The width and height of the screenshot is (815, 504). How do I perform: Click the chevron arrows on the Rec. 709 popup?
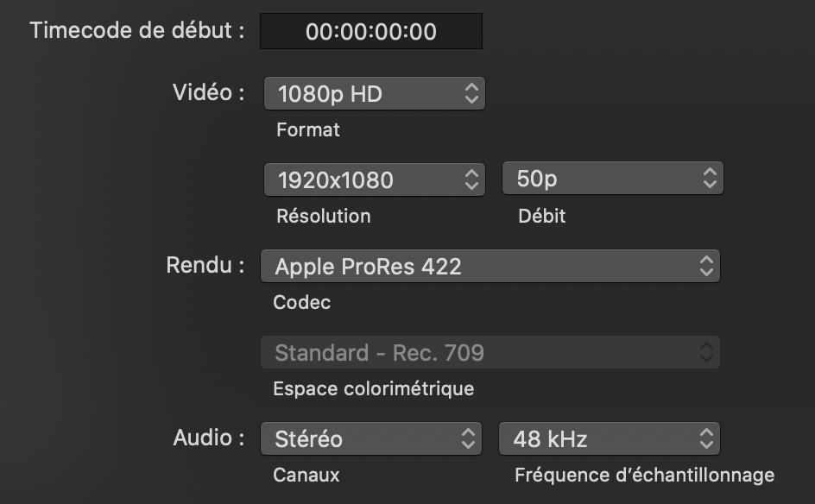click(x=706, y=352)
